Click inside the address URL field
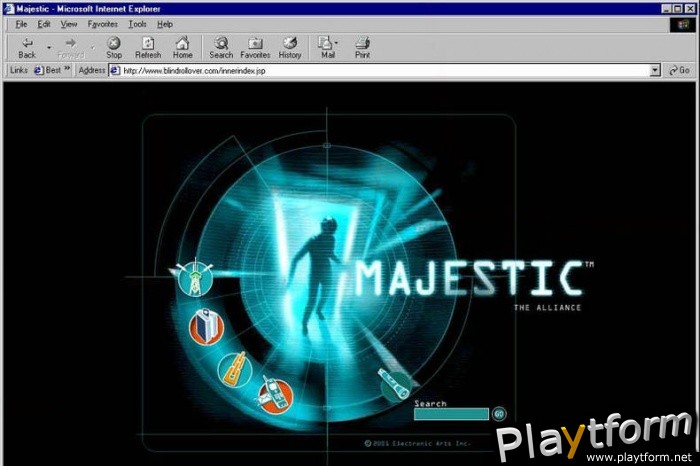The height and width of the screenshot is (466, 700). click(384, 70)
